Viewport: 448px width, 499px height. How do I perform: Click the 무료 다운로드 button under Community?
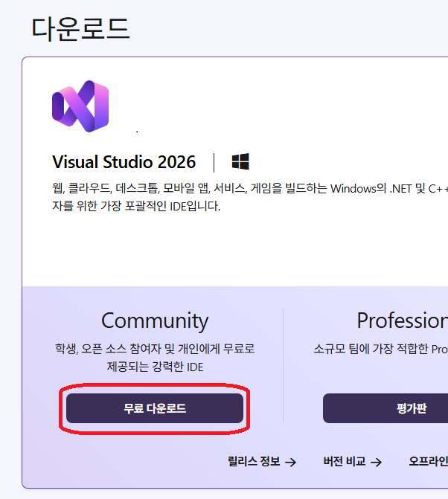(155, 408)
